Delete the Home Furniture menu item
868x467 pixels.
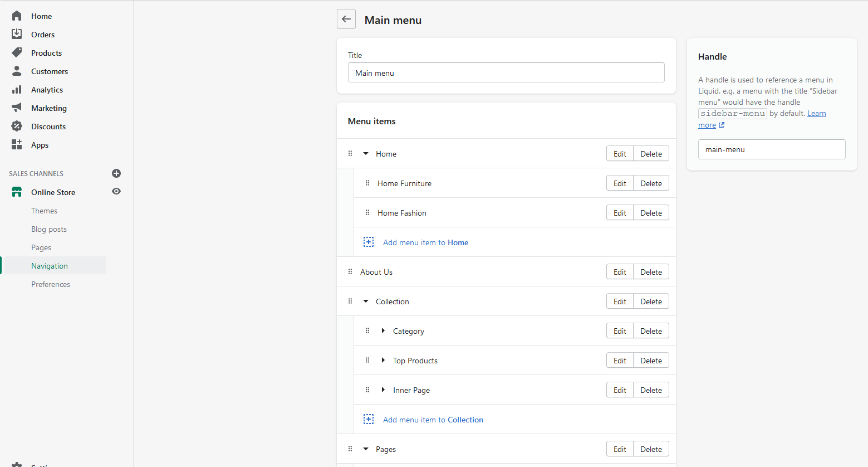(651, 183)
